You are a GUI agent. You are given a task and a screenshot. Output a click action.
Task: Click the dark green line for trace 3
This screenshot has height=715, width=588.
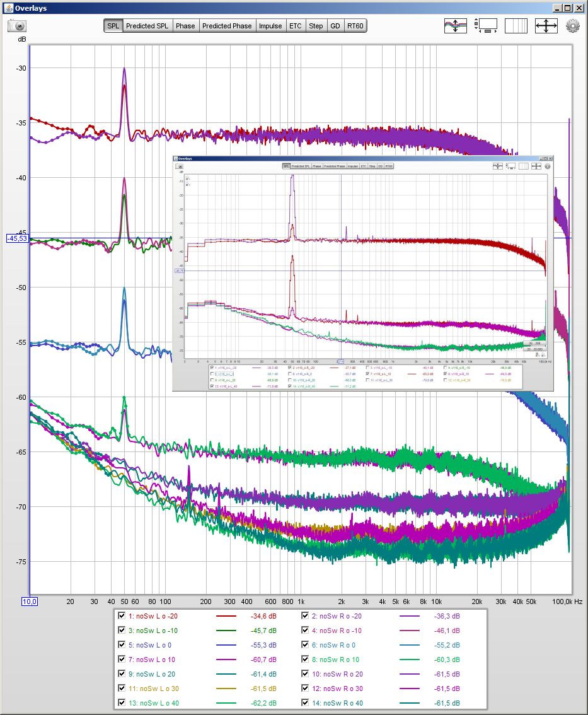[x=226, y=631]
